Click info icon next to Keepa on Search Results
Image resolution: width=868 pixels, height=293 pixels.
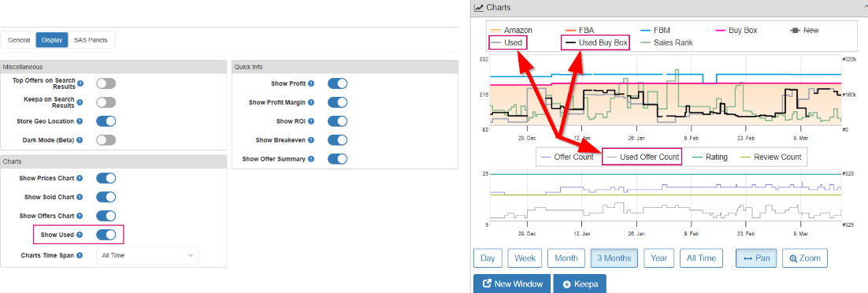coord(80,102)
